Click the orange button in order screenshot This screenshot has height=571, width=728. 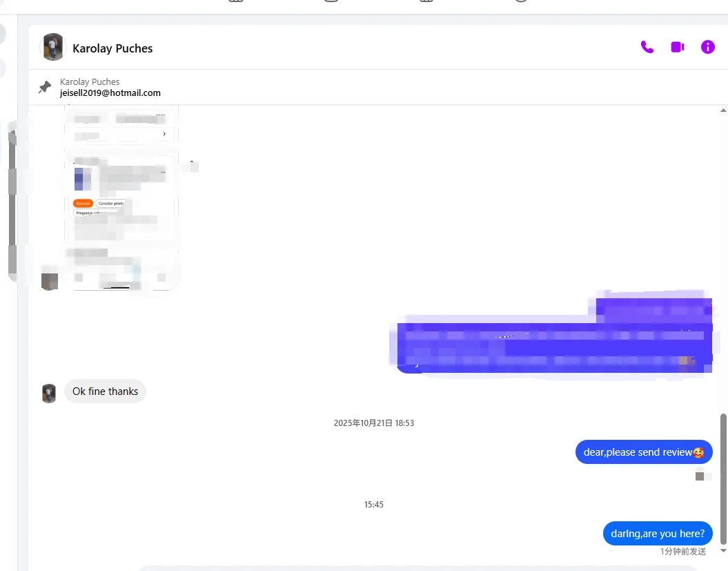click(x=83, y=204)
